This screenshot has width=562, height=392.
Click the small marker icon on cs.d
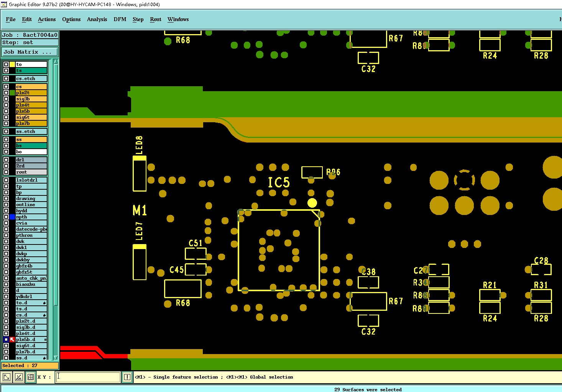[44, 315]
